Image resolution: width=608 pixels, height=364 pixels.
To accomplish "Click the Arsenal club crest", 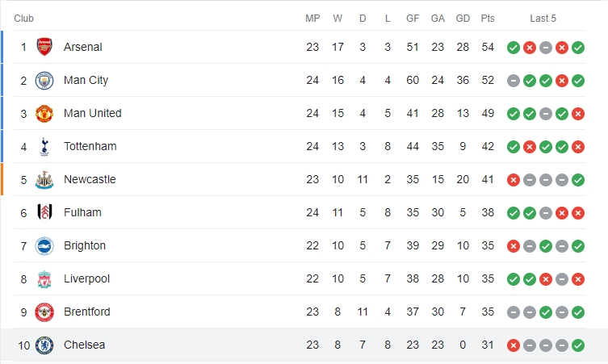I will [x=44, y=47].
